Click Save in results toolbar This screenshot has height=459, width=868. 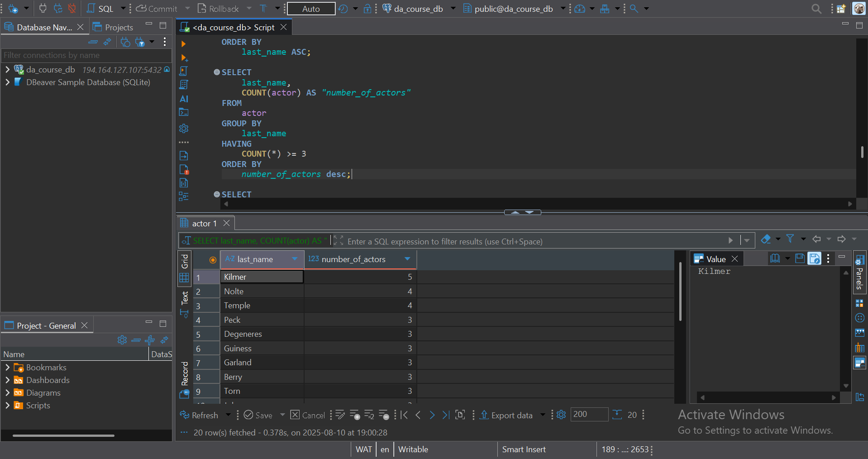point(258,415)
